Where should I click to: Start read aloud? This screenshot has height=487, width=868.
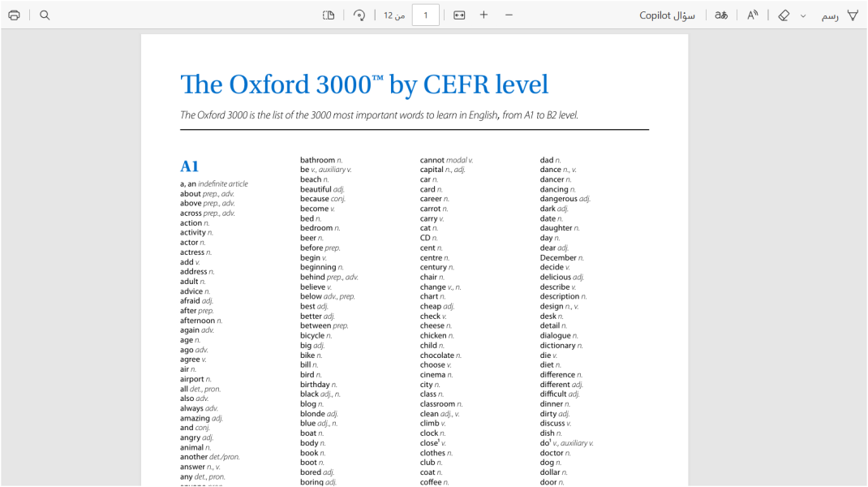[753, 15]
